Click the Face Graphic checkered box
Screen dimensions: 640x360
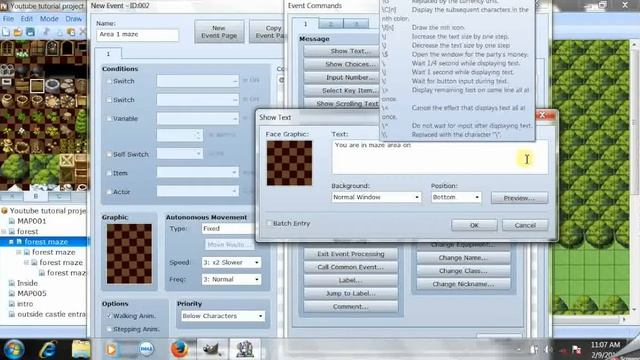289,163
